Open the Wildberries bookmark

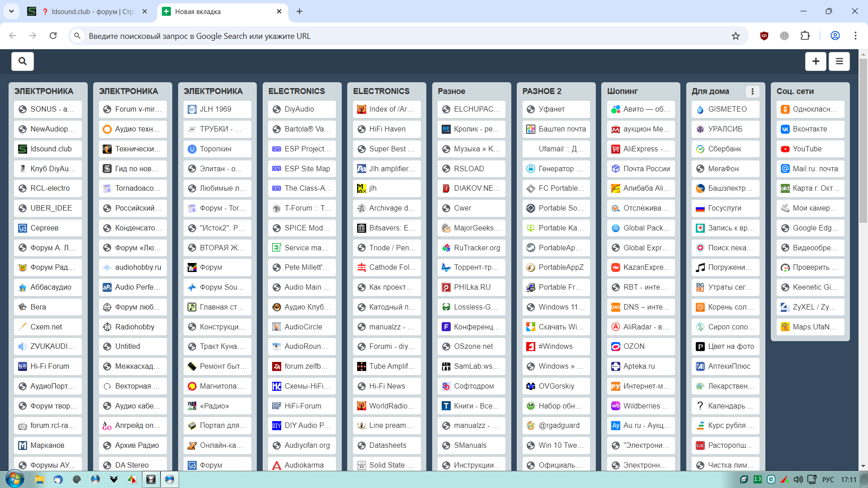[x=641, y=406]
